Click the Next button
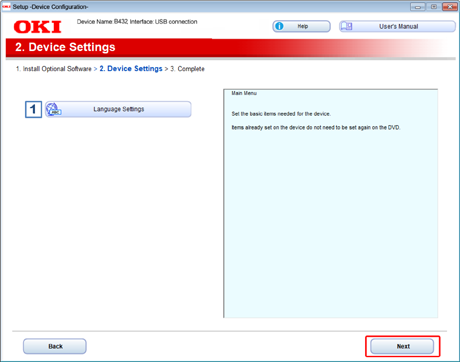Image resolution: width=460 pixels, height=362 pixels. point(402,346)
